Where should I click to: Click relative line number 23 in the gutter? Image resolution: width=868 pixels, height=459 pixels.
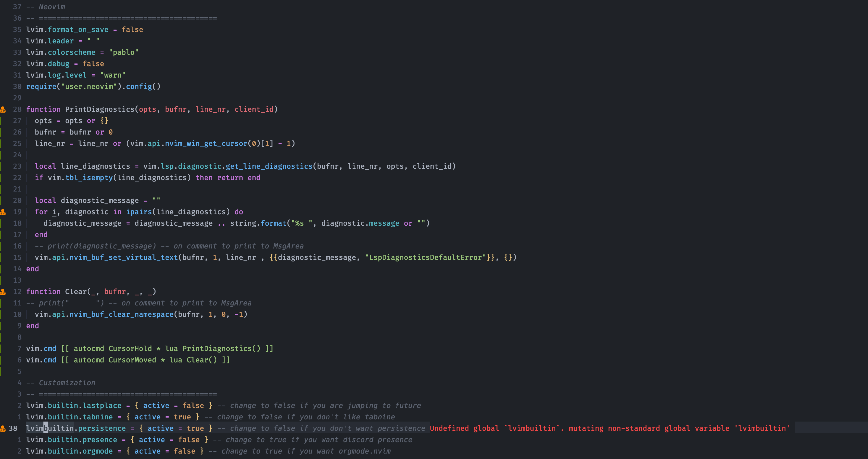17,166
